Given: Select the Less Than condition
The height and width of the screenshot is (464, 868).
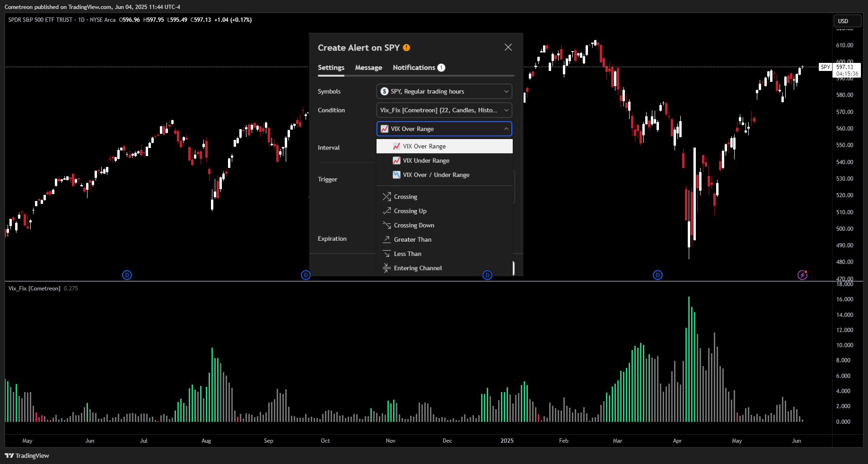Looking at the screenshot, I should [444, 254].
